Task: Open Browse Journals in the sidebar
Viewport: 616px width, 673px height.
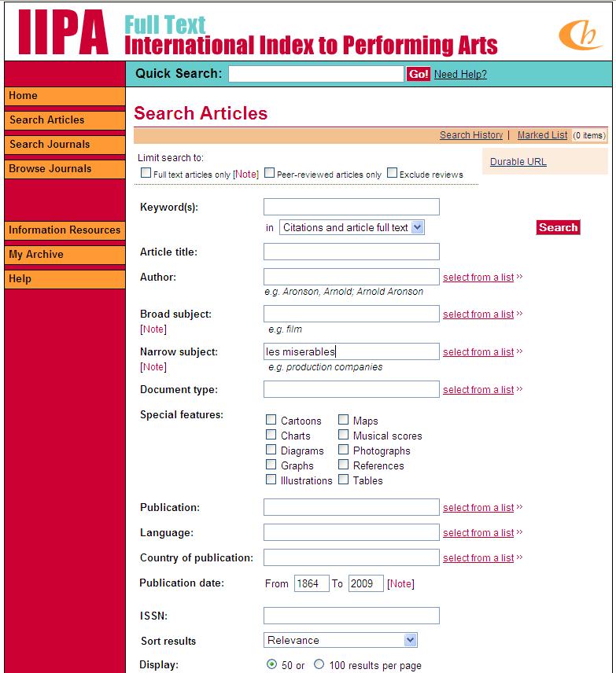Action: point(65,169)
